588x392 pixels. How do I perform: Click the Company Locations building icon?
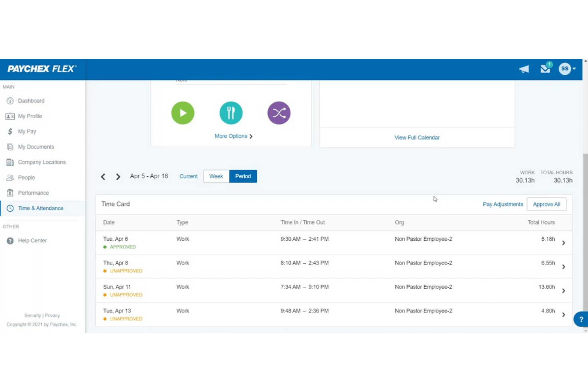tap(10, 162)
